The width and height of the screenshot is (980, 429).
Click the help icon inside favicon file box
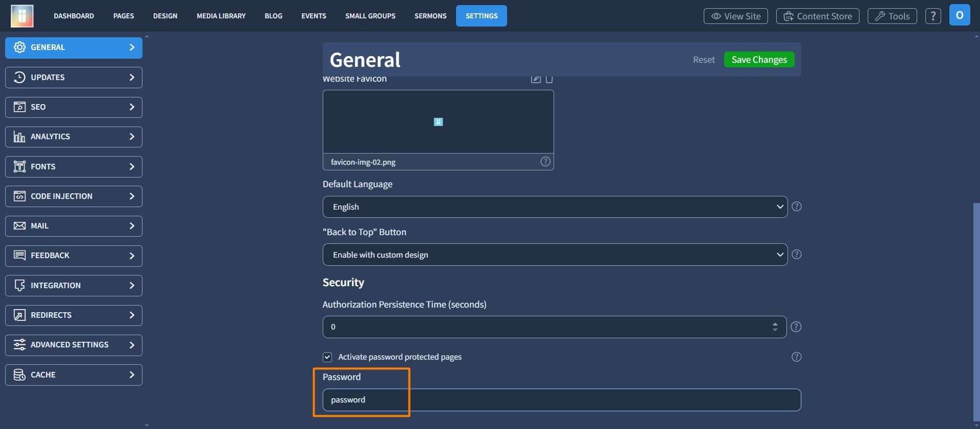coord(545,162)
